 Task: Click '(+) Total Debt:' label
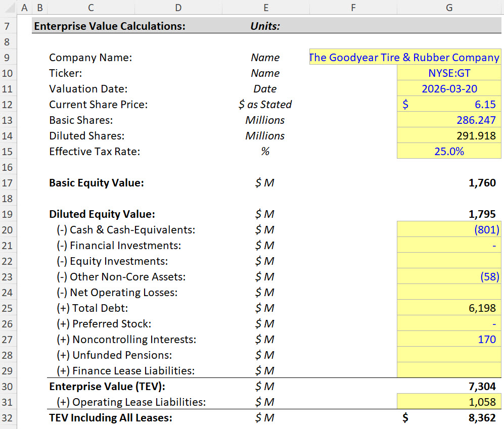(x=92, y=308)
